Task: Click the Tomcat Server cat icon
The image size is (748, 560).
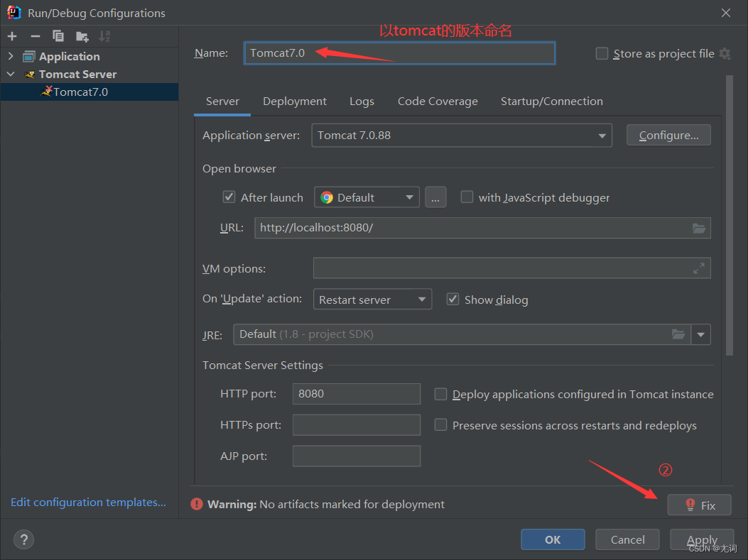Action: [30, 75]
